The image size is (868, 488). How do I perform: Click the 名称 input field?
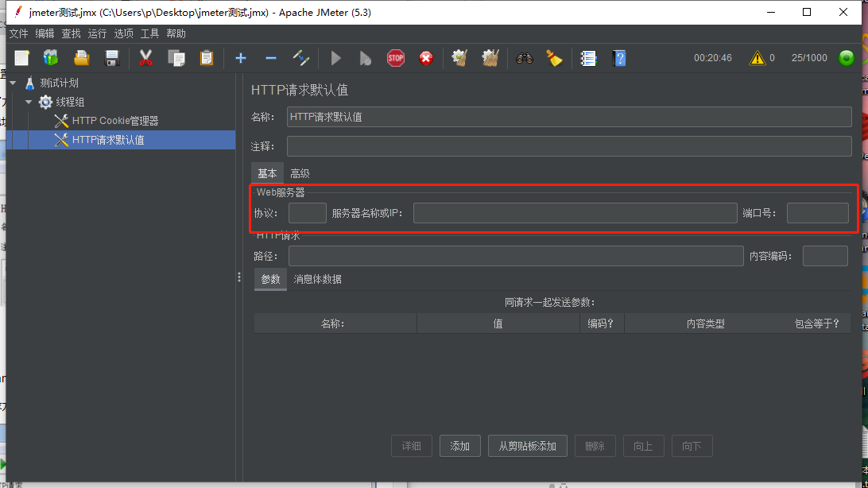569,117
